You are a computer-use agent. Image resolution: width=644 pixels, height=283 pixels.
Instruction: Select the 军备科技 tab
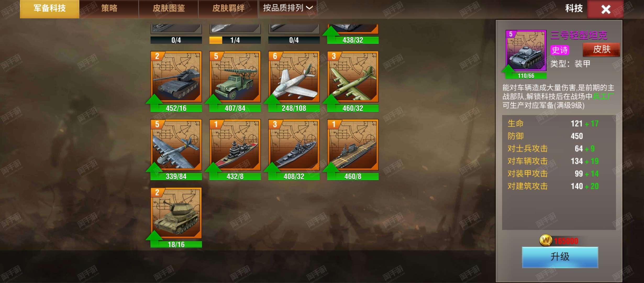49,9
